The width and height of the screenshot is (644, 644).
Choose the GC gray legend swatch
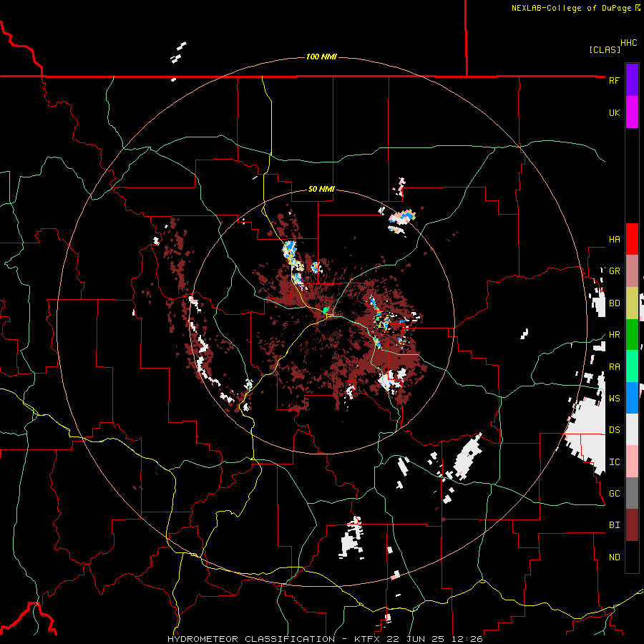click(x=632, y=493)
